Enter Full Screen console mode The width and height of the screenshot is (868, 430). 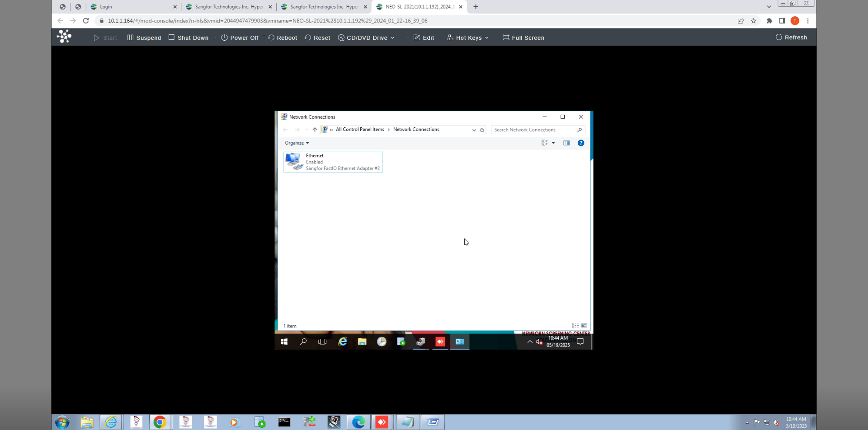tap(524, 37)
